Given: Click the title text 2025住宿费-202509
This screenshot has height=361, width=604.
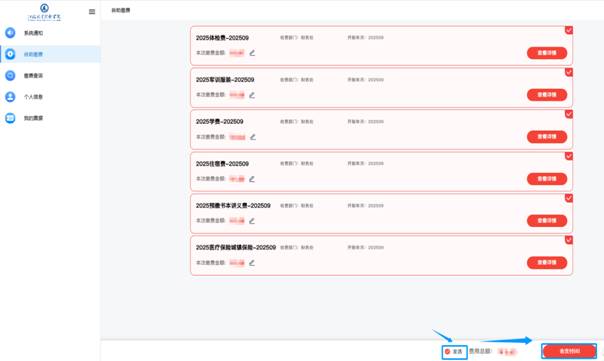Looking at the screenshot, I should [x=222, y=164].
